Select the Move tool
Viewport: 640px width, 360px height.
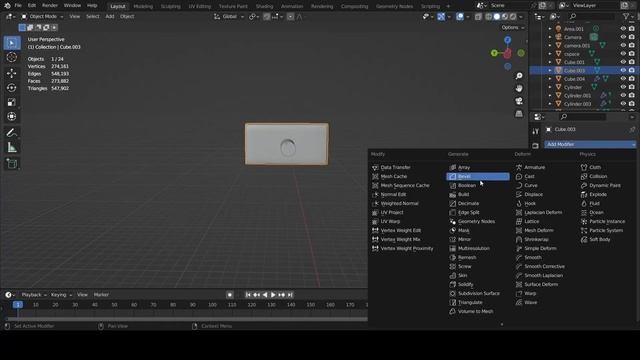coord(12,73)
